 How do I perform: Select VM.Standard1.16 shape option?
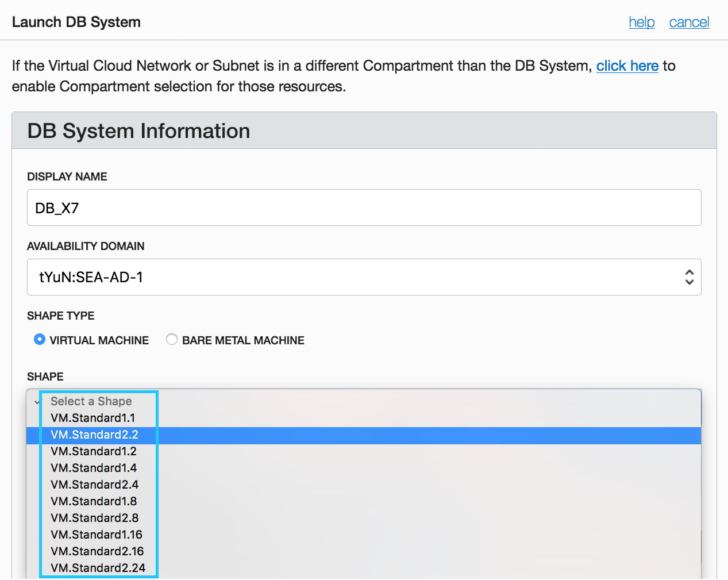(97, 535)
